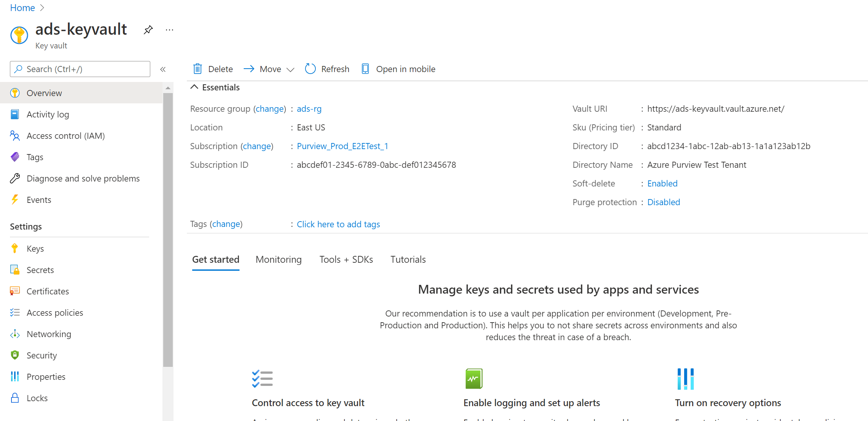
Task: Open Secrets in the sidebar
Action: (40, 270)
